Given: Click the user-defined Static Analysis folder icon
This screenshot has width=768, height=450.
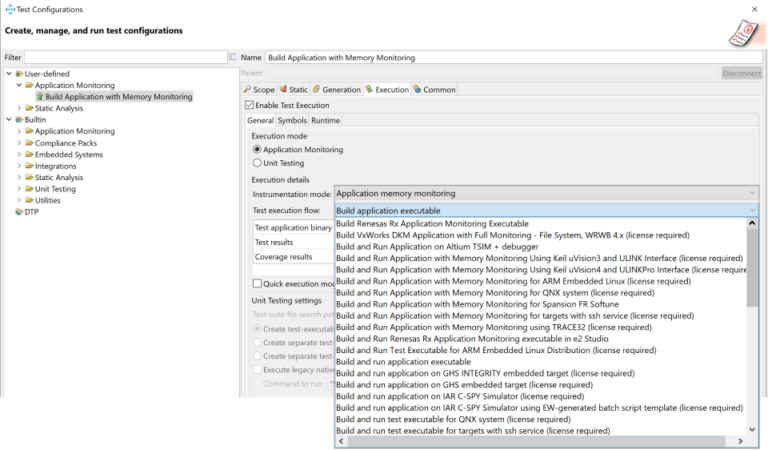Looking at the screenshot, I should point(29,108).
